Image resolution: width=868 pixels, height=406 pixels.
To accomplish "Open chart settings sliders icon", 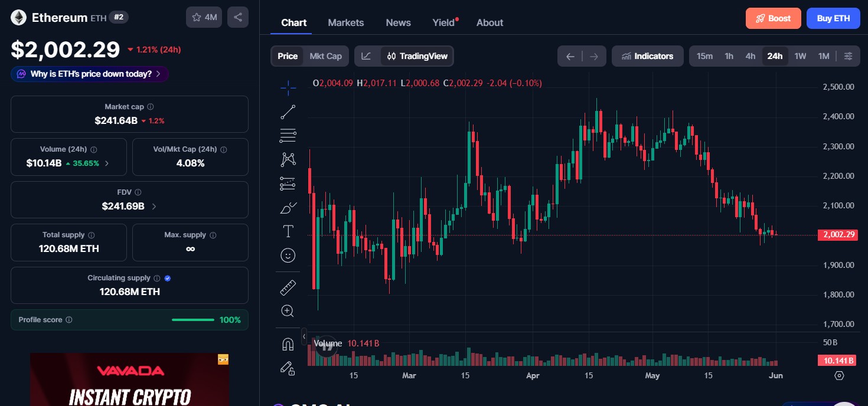I will 849,56.
